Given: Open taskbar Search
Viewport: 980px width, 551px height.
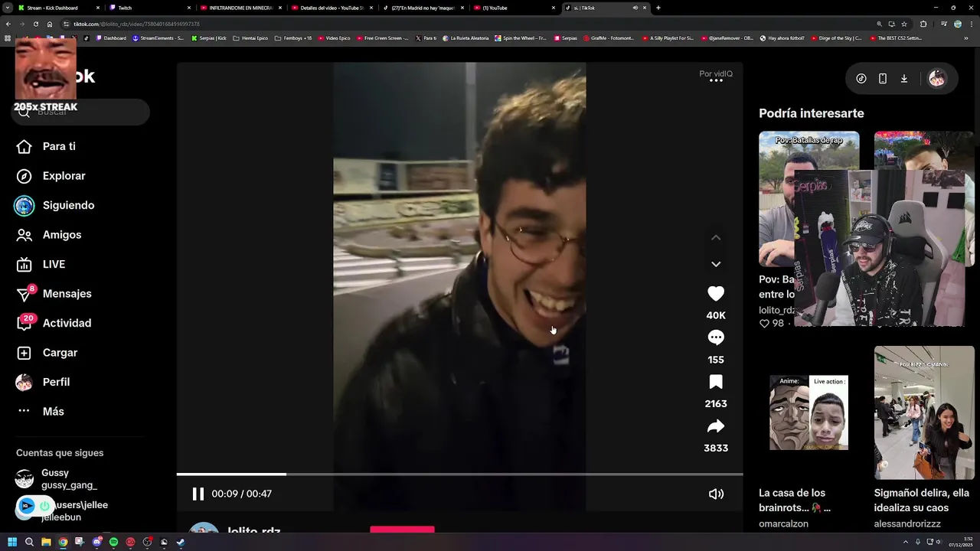Looking at the screenshot, I should pos(29,542).
